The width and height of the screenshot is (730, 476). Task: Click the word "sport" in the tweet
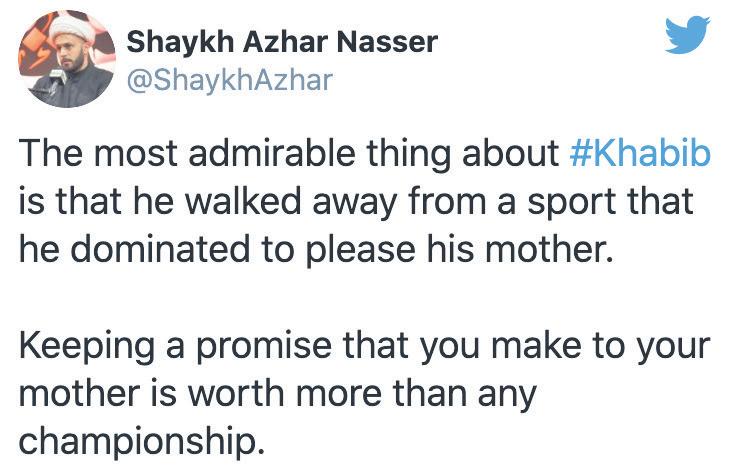coord(571,204)
